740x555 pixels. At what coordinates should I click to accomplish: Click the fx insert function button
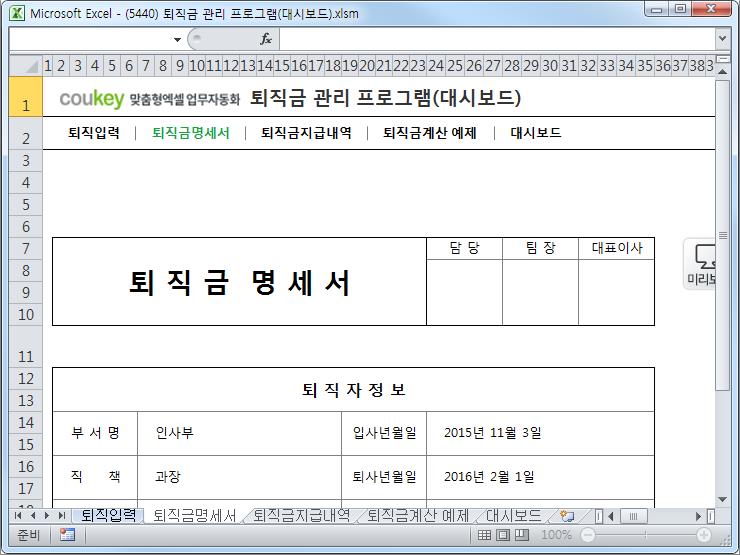tap(266, 39)
